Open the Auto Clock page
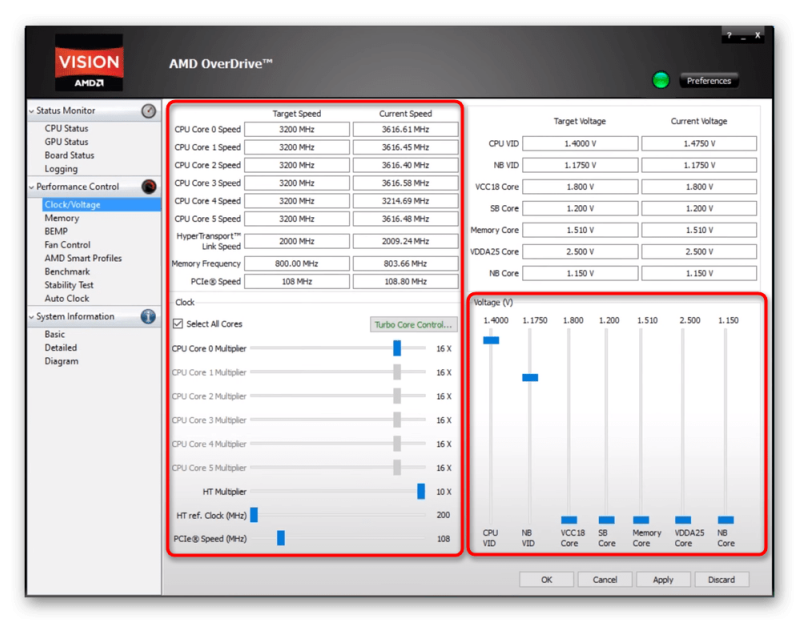 [67, 298]
